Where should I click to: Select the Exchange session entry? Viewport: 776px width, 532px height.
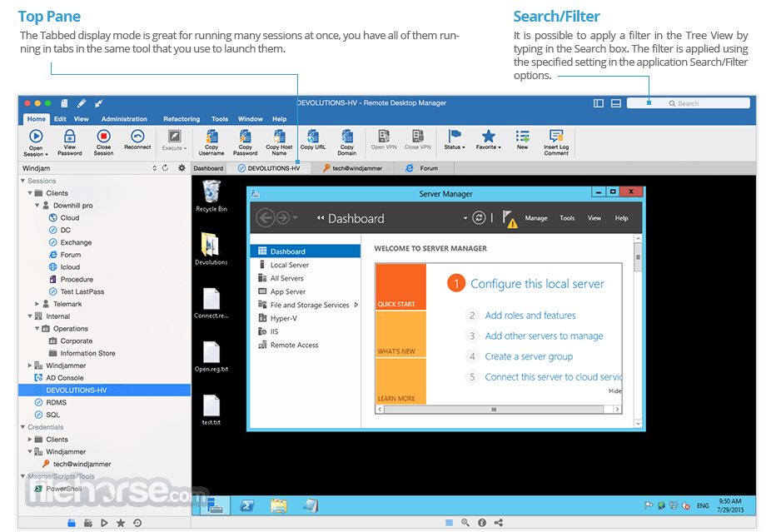[x=76, y=242]
